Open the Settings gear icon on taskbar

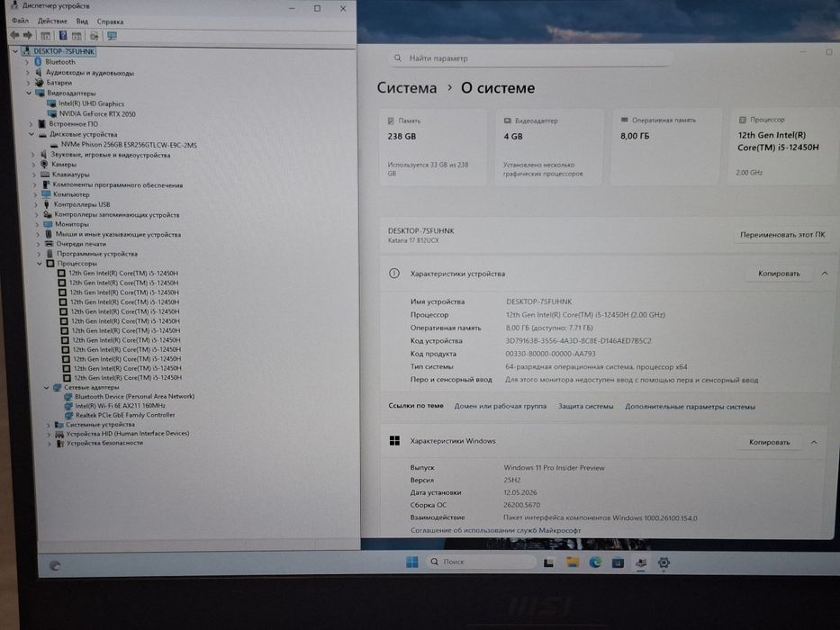coord(664,562)
